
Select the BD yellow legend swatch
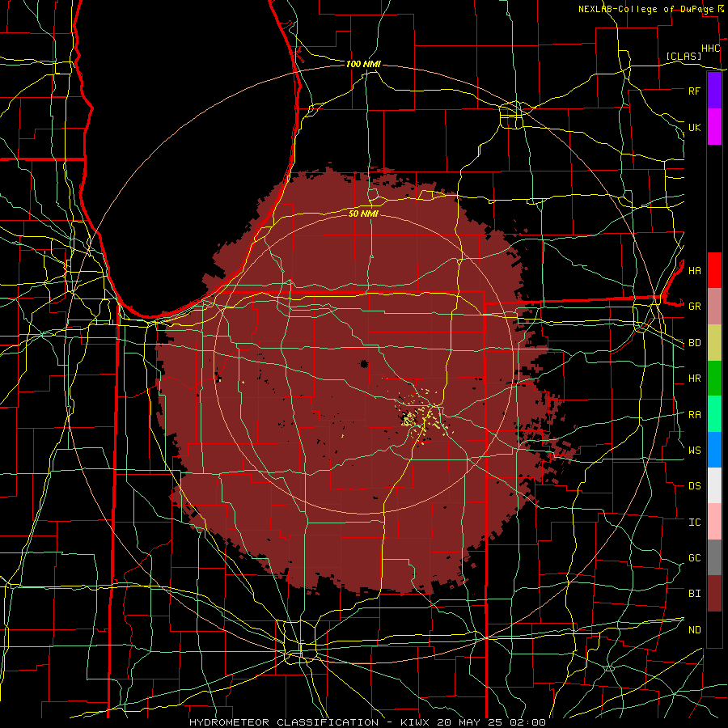coord(714,343)
